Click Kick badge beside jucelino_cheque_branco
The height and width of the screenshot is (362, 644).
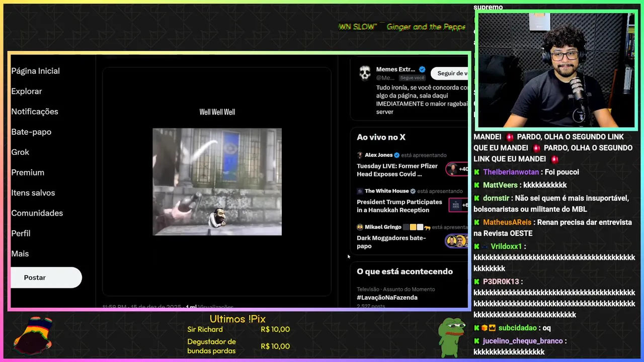coord(477,341)
